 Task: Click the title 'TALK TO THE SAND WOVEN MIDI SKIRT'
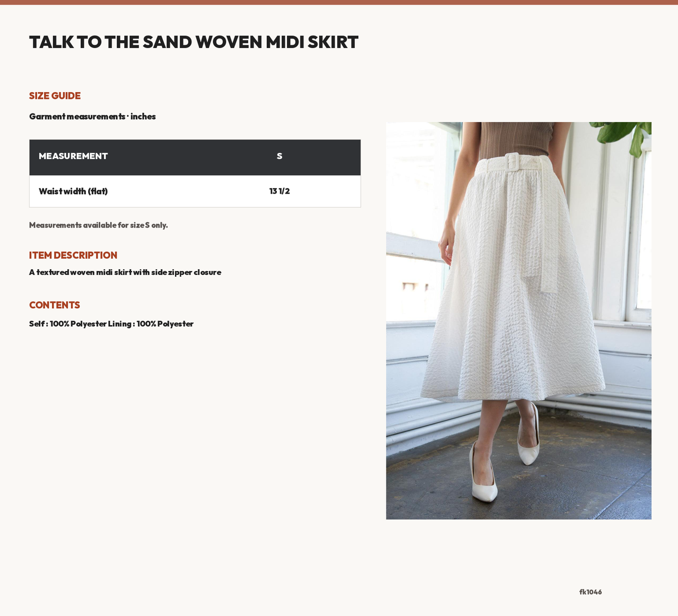(x=194, y=42)
